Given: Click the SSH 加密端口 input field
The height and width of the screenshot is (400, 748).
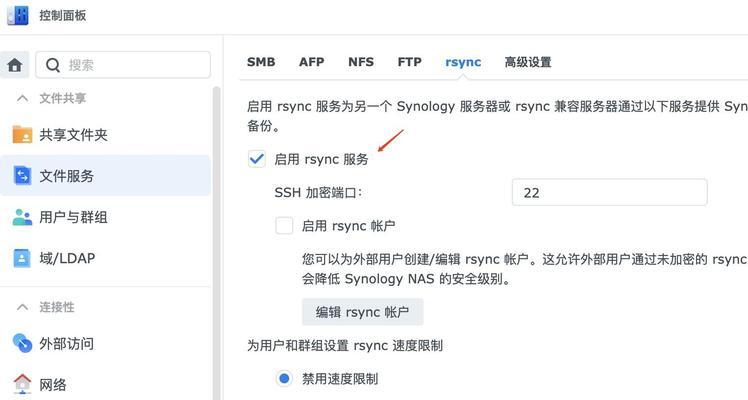Looking at the screenshot, I should (x=609, y=193).
